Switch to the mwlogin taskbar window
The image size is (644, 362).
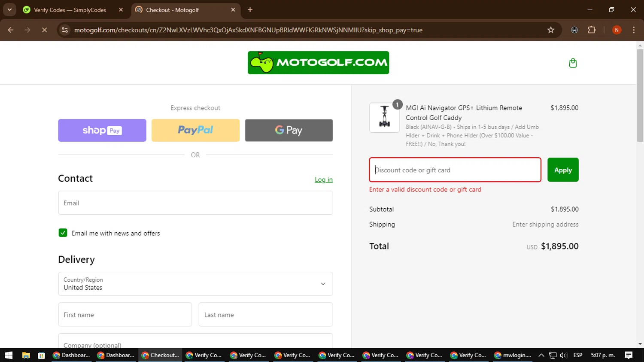coord(513,355)
